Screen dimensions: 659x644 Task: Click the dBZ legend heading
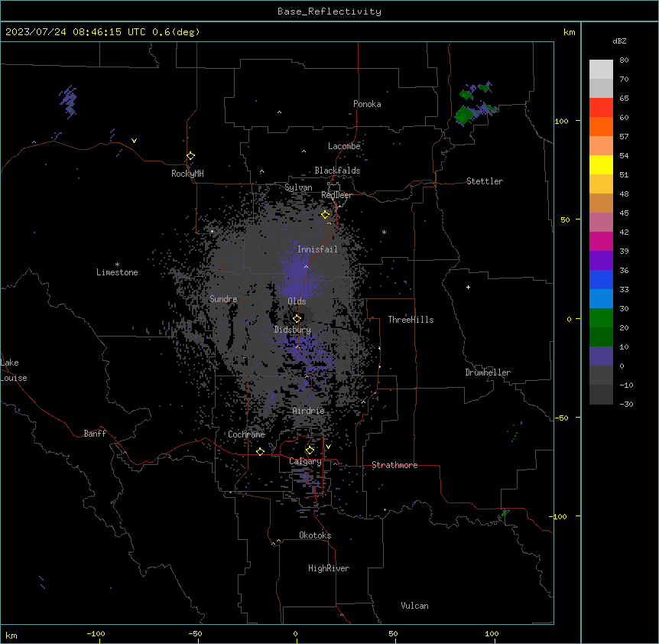coord(619,41)
